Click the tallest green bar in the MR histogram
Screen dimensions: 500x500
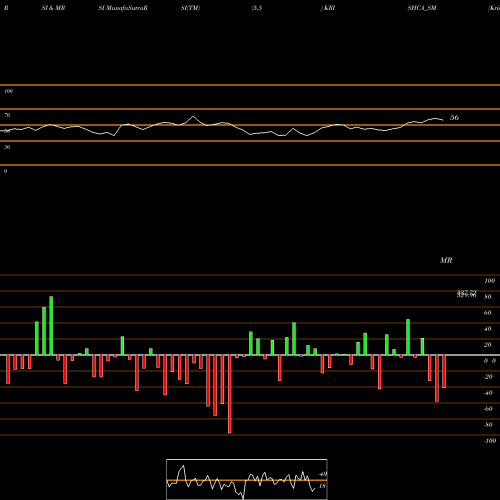(51, 326)
